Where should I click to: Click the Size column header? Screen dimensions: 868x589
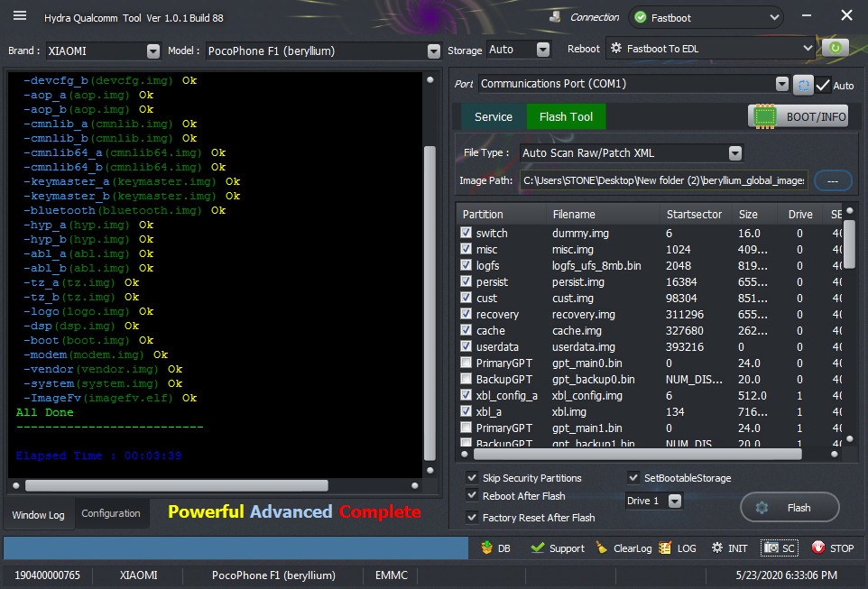pyautogui.click(x=748, y=215)
